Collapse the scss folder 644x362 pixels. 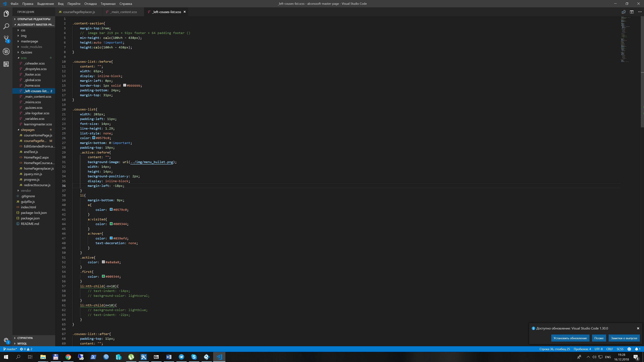pyautogui.click(x=24, y=58)
